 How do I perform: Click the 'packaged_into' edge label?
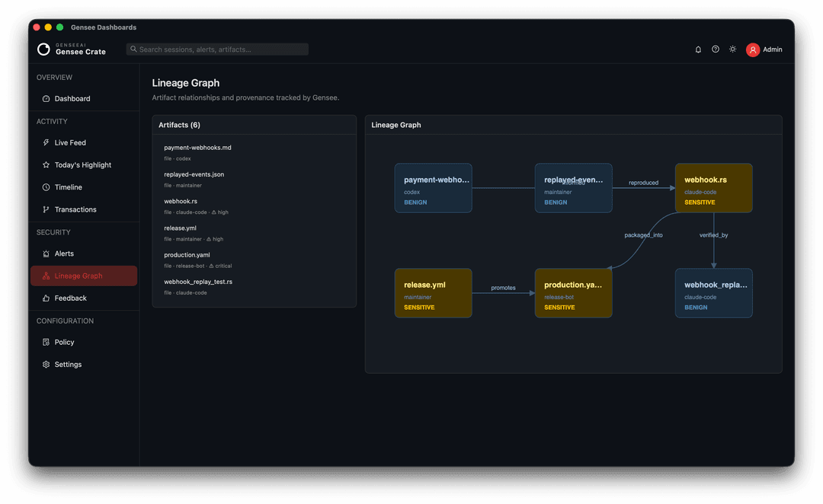[643, 235]
